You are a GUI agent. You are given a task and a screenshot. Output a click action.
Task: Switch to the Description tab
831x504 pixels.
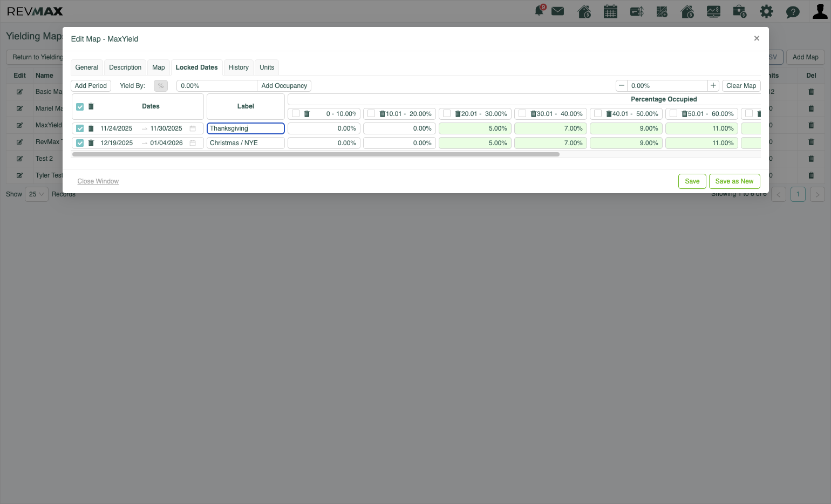tap(125, 67)
